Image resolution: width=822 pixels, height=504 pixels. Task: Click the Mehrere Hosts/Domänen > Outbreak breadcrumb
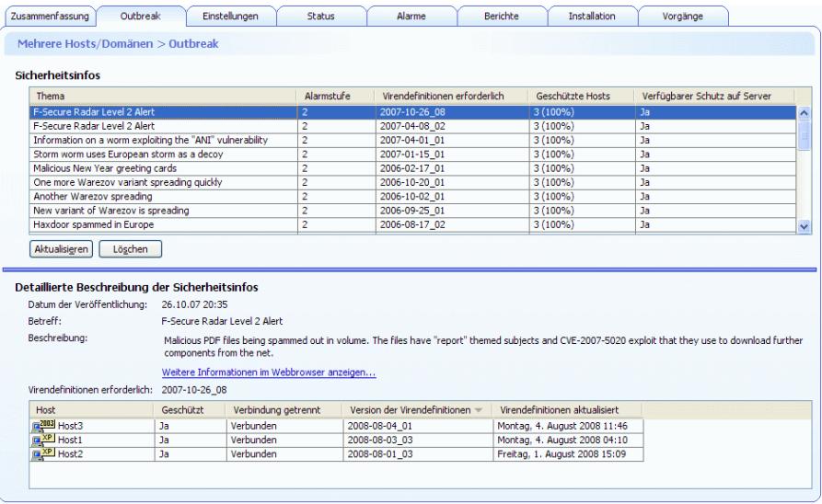(x=118, y=44)
